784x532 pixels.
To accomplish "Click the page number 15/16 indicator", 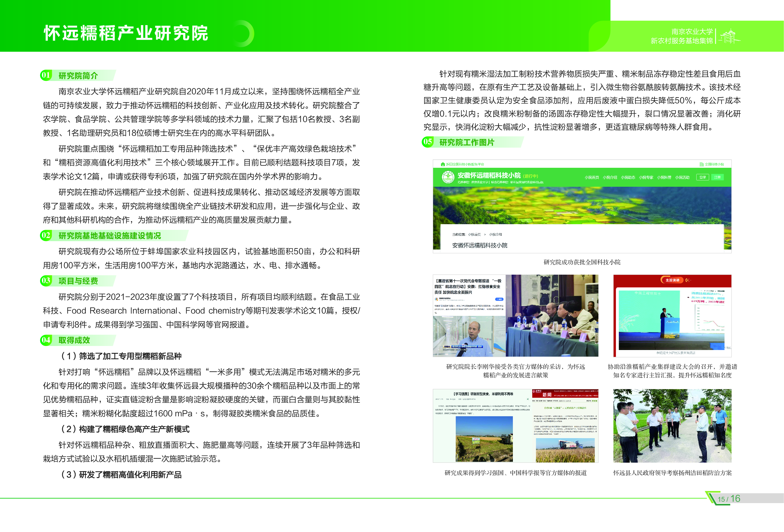I will [x=729, y=499].
